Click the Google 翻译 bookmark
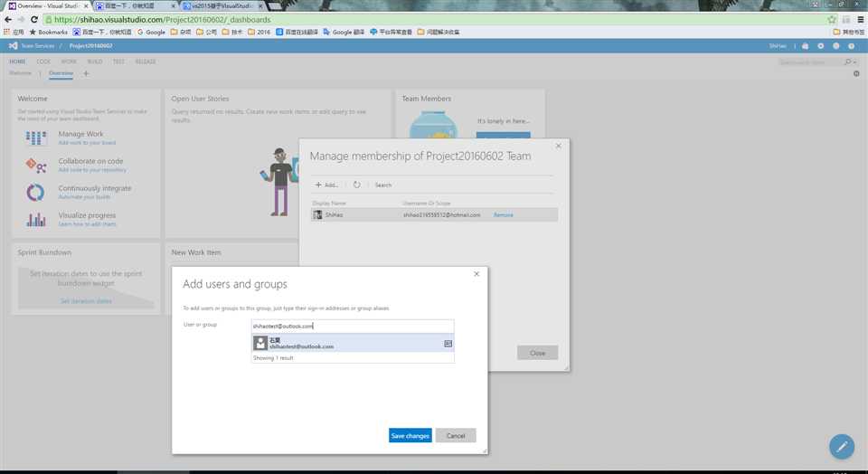The width and height of the screenshot is (868, 474). click(x=344, y=33)
